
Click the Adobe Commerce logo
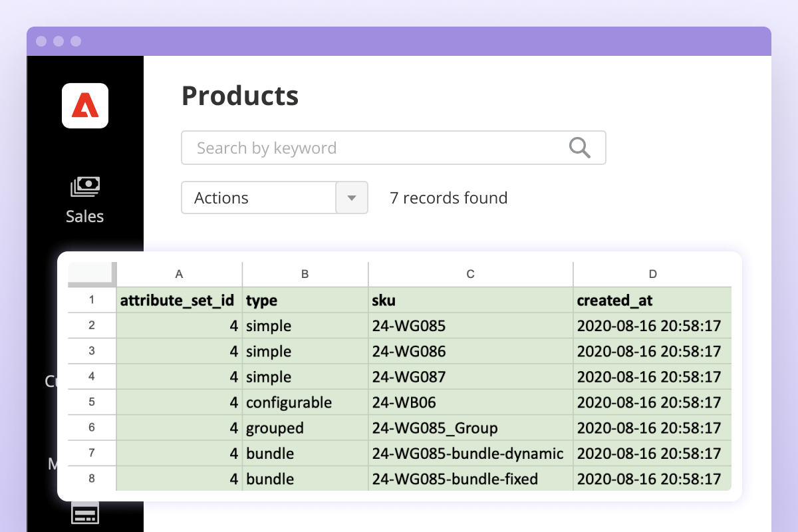(x=84, y=105)
